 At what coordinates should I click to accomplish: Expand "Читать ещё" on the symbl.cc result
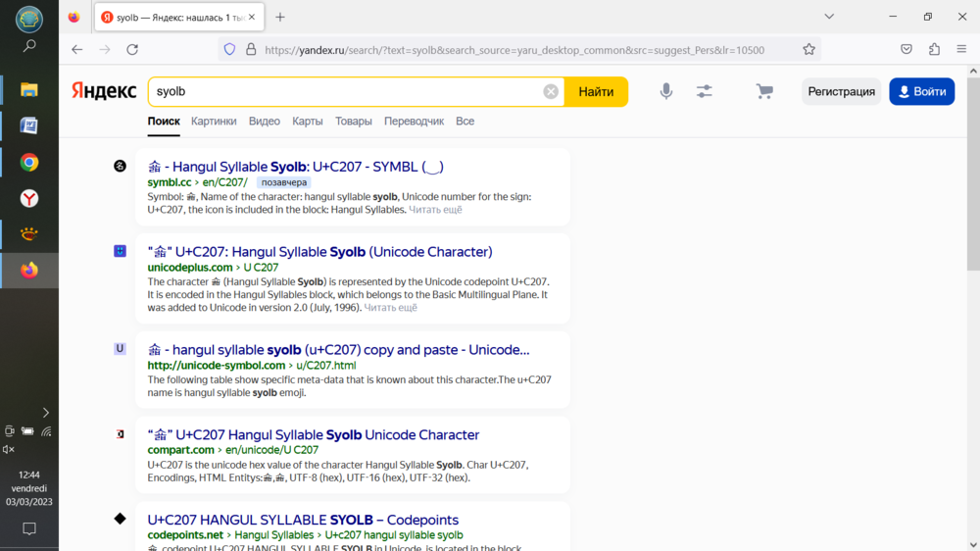click(x=435, y=210)
